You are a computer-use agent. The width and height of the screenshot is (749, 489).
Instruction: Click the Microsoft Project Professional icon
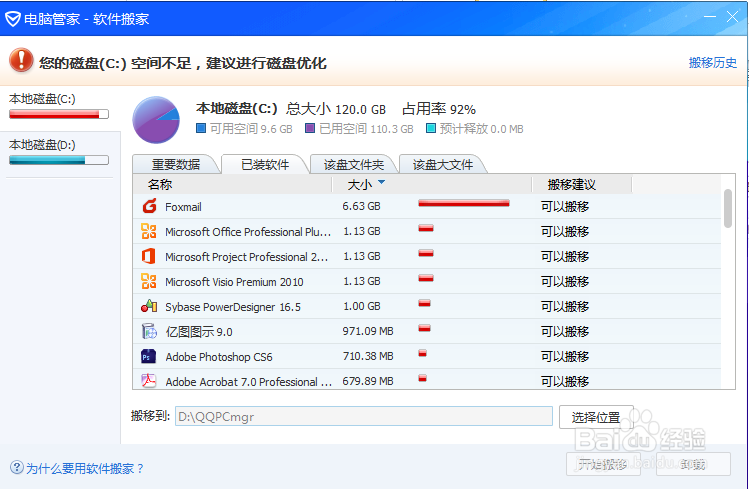pos(149,256)
